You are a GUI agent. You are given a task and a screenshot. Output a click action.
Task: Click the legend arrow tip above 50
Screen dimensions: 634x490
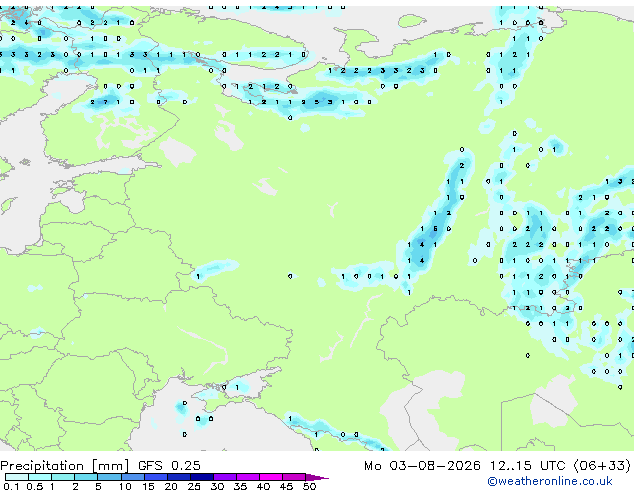(317, 477)
